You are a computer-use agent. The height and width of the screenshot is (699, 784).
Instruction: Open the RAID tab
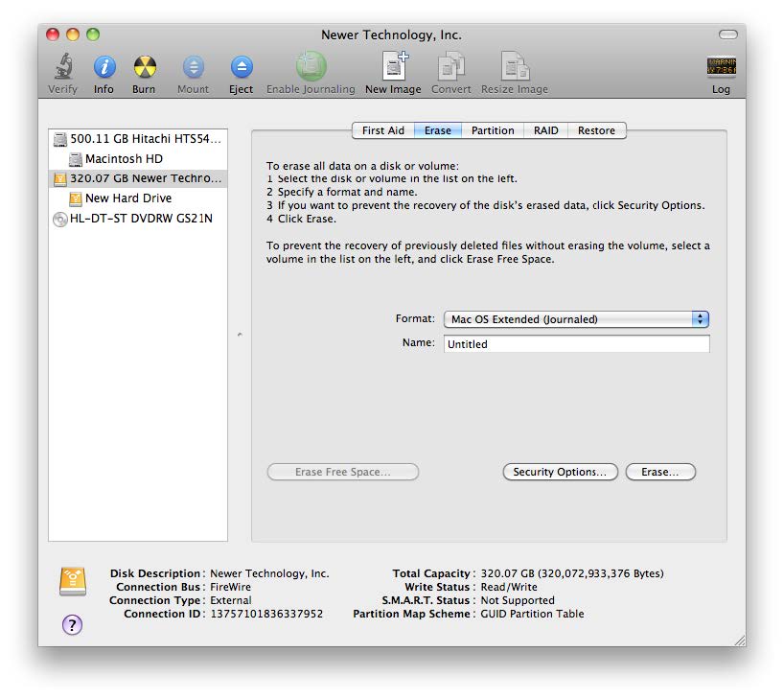pyautogui.click(x=546, y=130)
